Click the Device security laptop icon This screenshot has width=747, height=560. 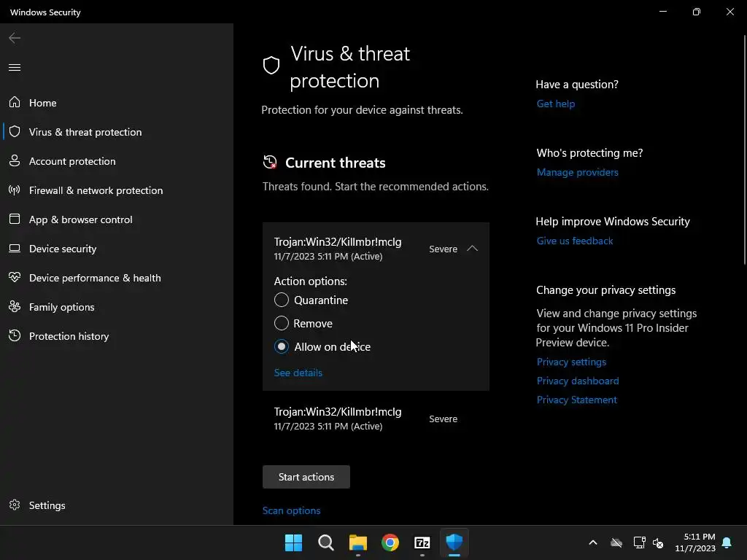coord(15,248)
